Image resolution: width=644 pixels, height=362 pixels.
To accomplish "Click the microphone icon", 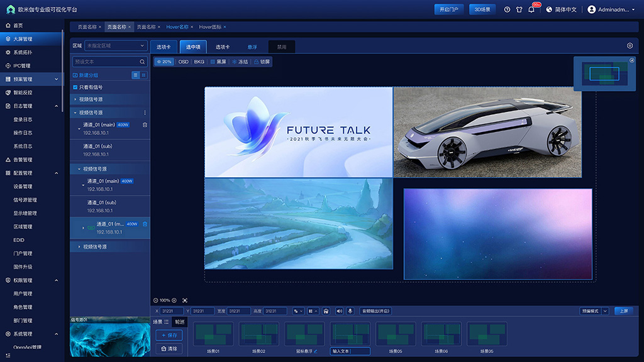I will tap(350, 311).
